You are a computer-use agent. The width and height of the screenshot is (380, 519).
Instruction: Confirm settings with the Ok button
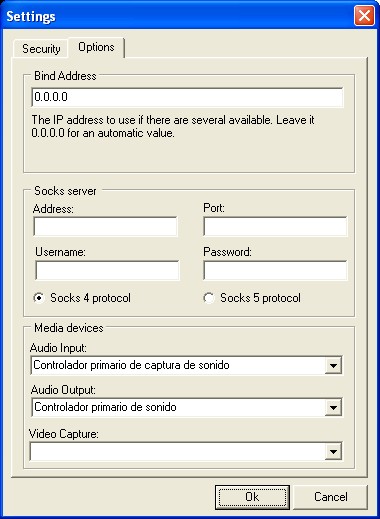(x=252, y=497)
